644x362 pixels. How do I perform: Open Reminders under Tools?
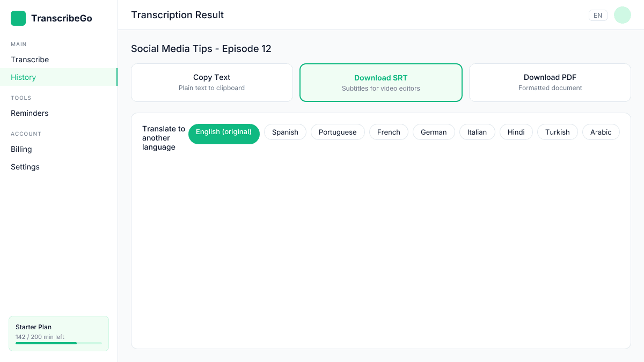pyautogui.click(x=30, y=113)
